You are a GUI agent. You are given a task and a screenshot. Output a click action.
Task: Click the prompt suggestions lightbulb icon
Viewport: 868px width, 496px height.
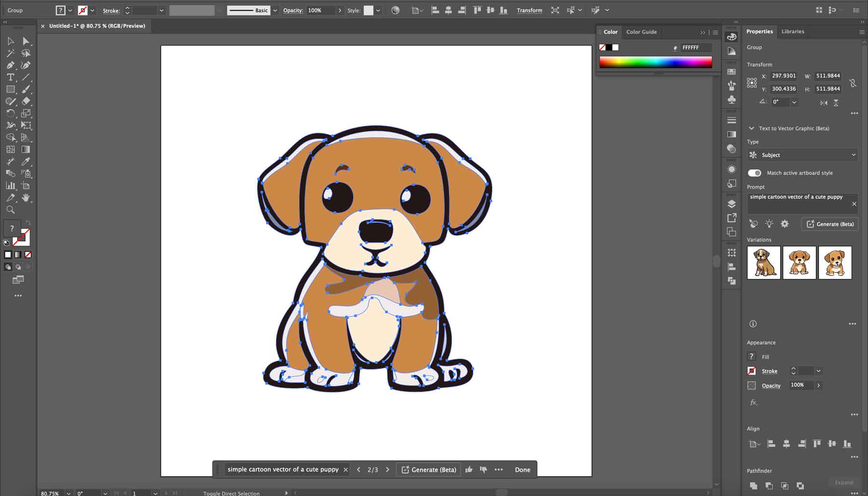point(769,223)
